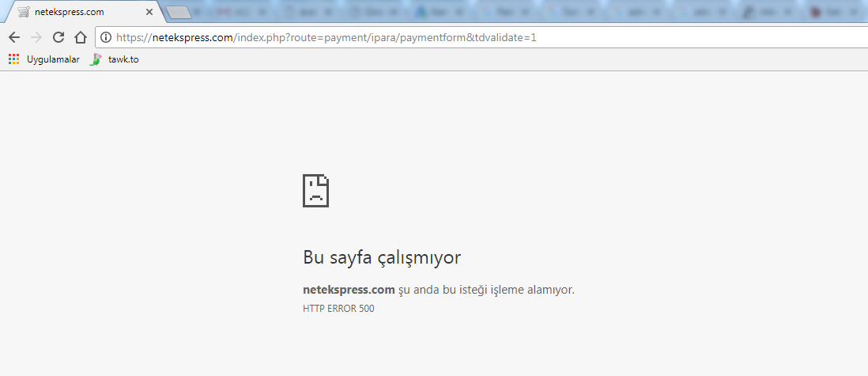Click the 'Bu sayfa çalışmıyor' heading
Image resolution: width=868 pixels, height=376 pixels.
click(382, 257)
